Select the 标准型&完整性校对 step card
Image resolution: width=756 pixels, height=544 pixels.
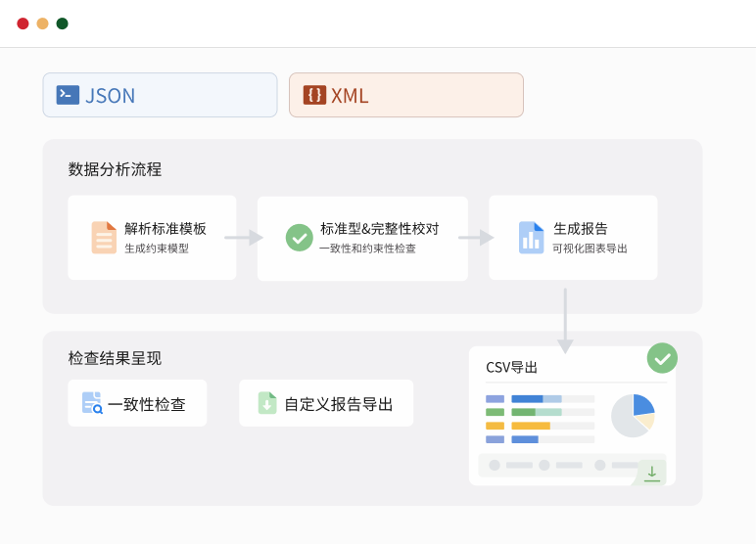coord(362,238)
